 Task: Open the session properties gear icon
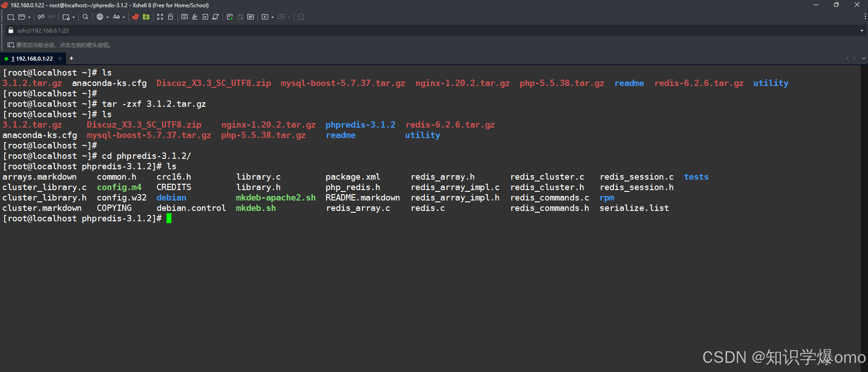pyautogui.click(x=66, y=17)
